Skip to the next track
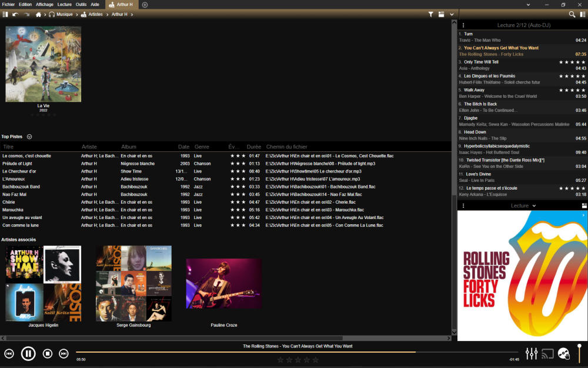This screenshot has width=588, height=368. click(x=64, y=353)
